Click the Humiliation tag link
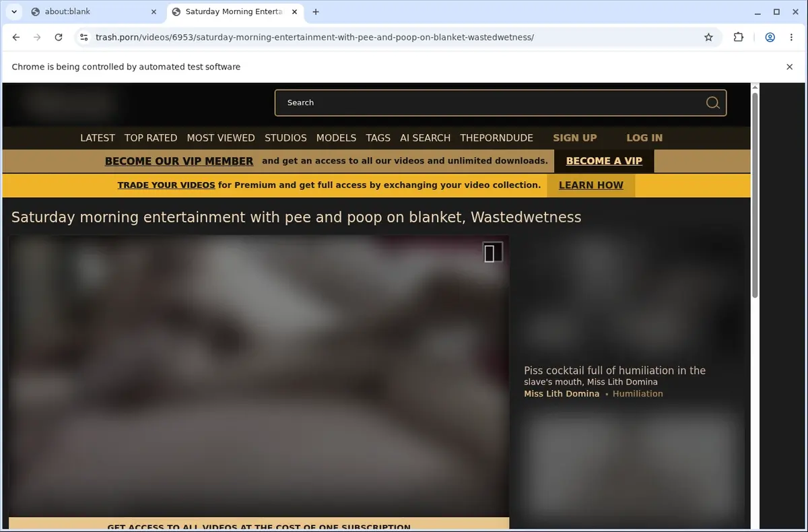808x532 pixels. [638, 394]
